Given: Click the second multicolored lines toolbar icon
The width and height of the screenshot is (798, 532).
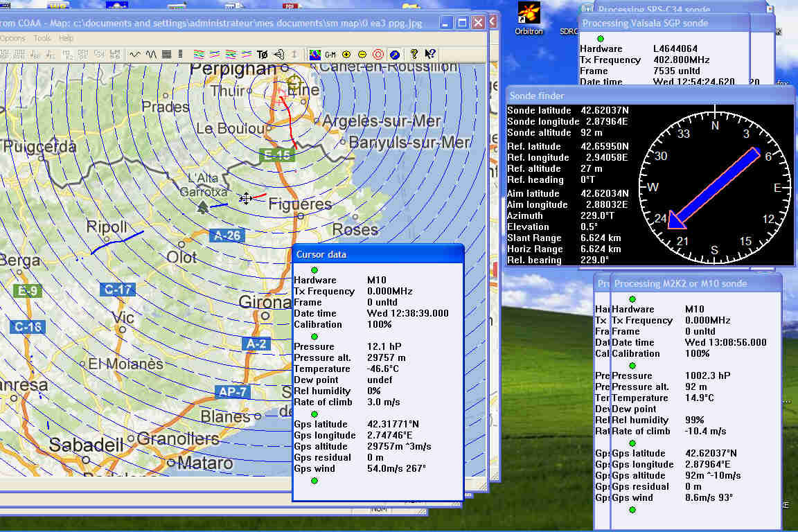Looking at the screenshot, I should point(215,54).
